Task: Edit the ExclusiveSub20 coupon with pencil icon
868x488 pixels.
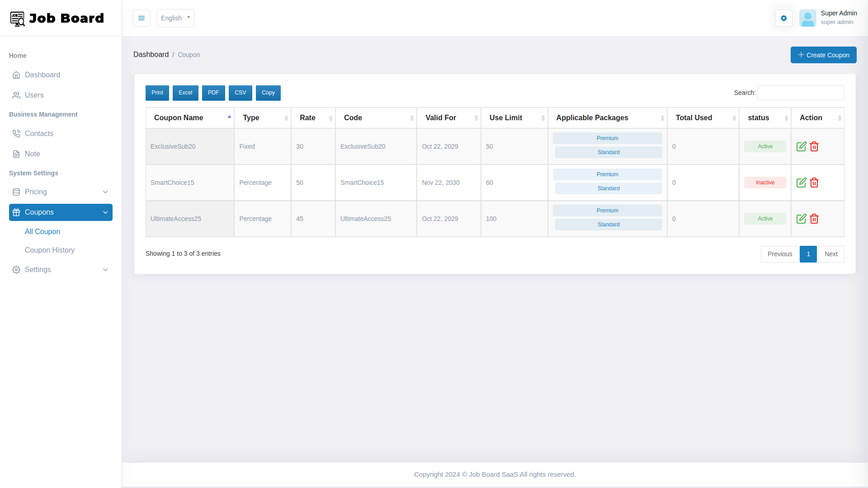Action: (x=802, y=146)
